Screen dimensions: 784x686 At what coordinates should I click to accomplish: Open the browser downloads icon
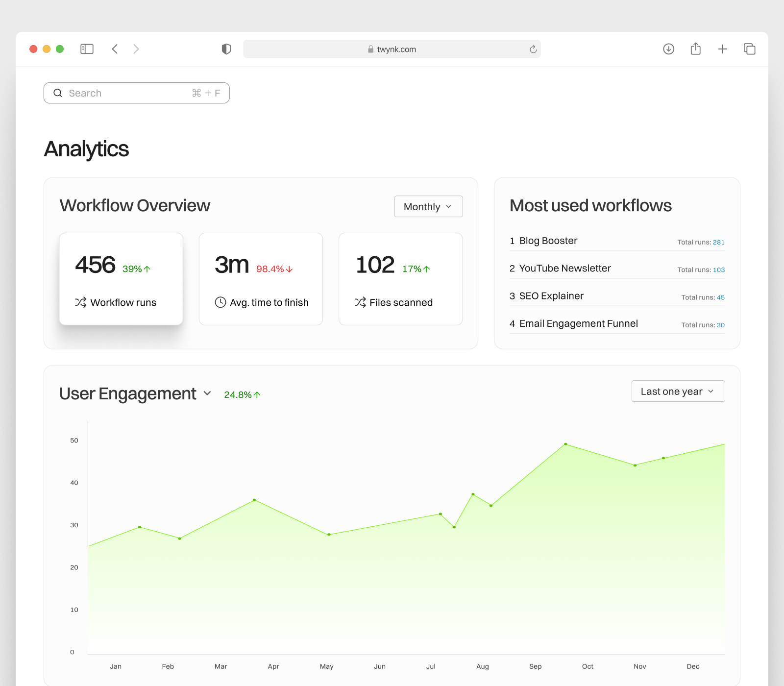click(x=668, y=49)
